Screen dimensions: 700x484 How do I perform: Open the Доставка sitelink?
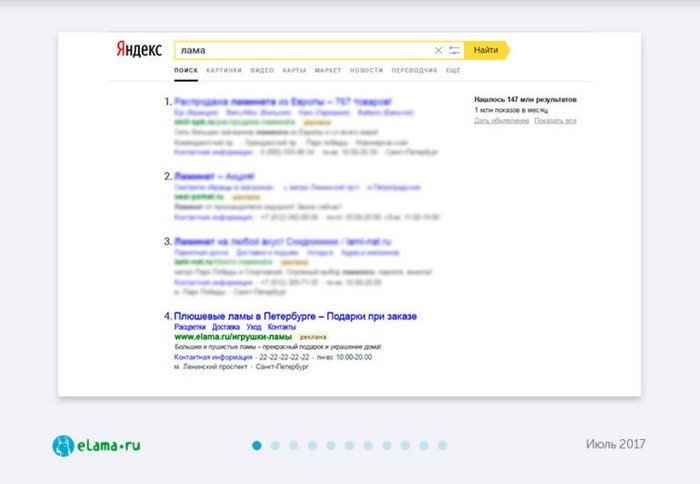click(226, 327)
